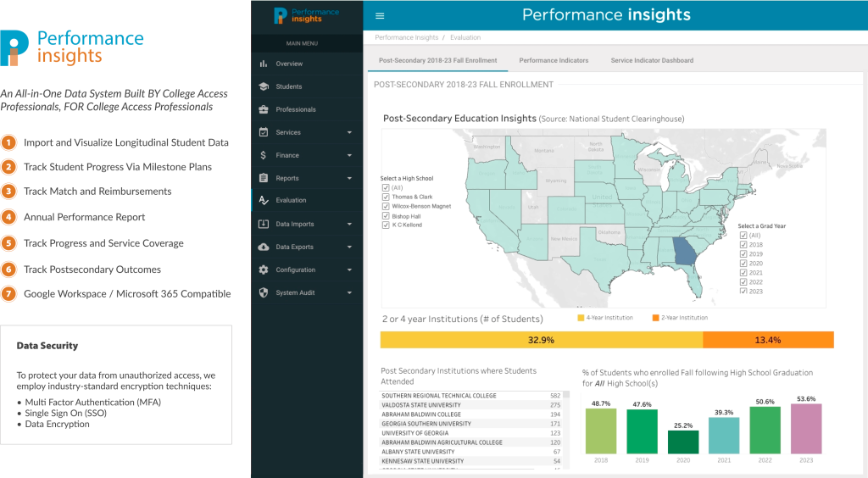This screenshot has height=478, width=868.
Task: Click the 2023 pink bar showing 53.6%
Action: 806,429
